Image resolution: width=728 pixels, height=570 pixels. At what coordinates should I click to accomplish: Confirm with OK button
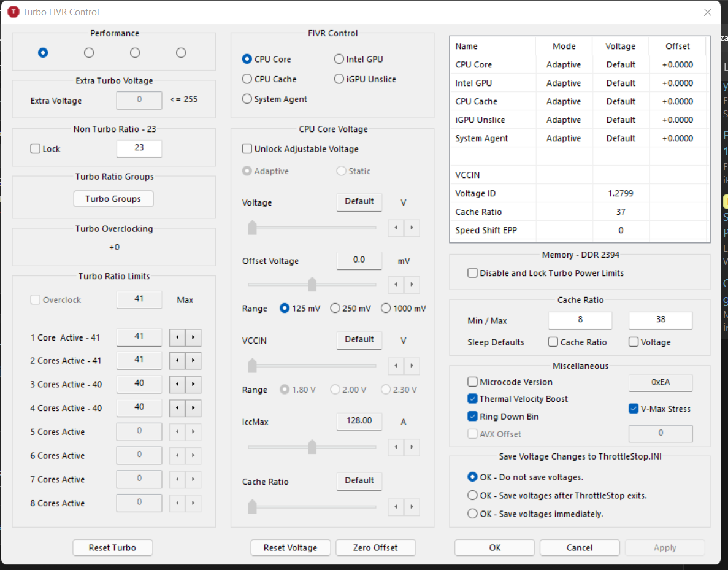coord(494,548)
